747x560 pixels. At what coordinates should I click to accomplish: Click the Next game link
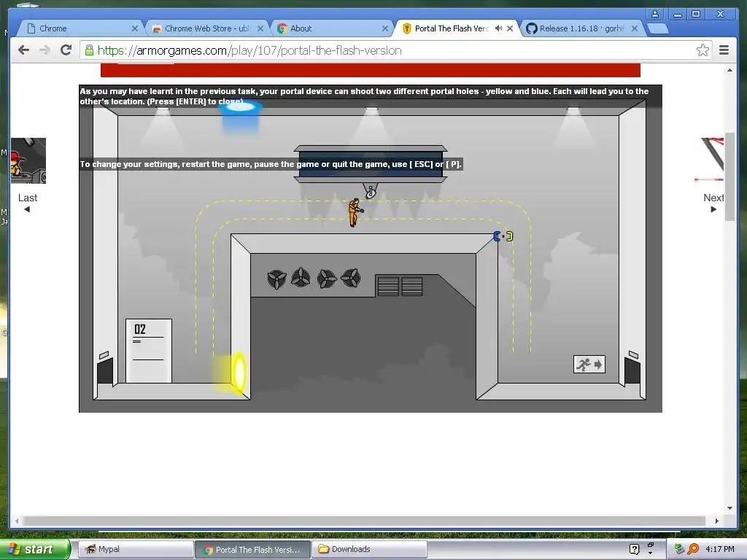713,203
